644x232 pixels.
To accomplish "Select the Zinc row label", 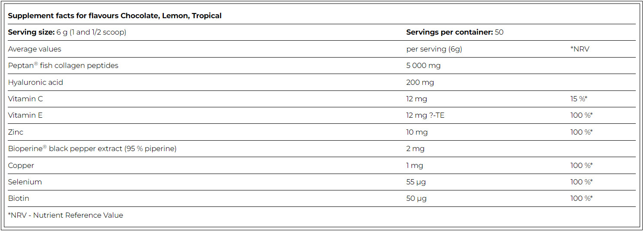I will pos(16,132).
